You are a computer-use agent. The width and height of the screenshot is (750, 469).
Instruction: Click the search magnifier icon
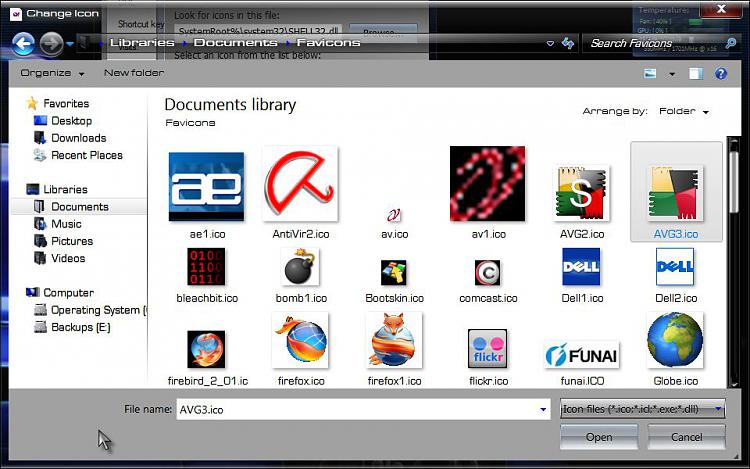731,44
